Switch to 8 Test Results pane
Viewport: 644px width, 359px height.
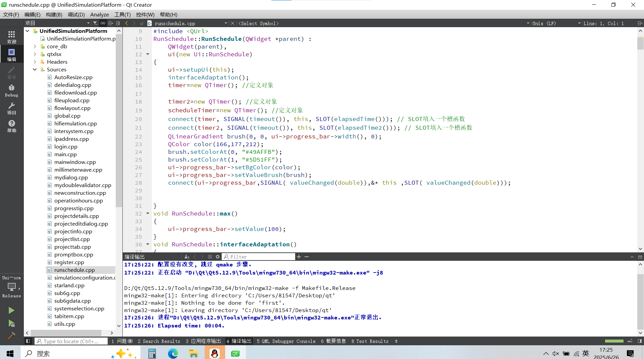(x=370, y=341)
